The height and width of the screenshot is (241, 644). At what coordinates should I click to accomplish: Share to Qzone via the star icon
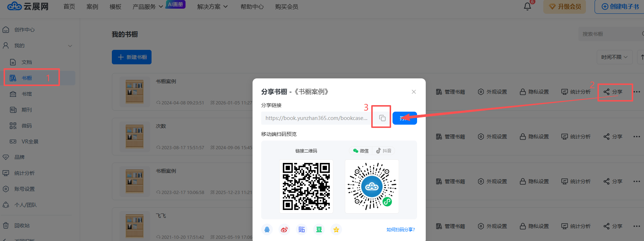[x=336, y=229]
